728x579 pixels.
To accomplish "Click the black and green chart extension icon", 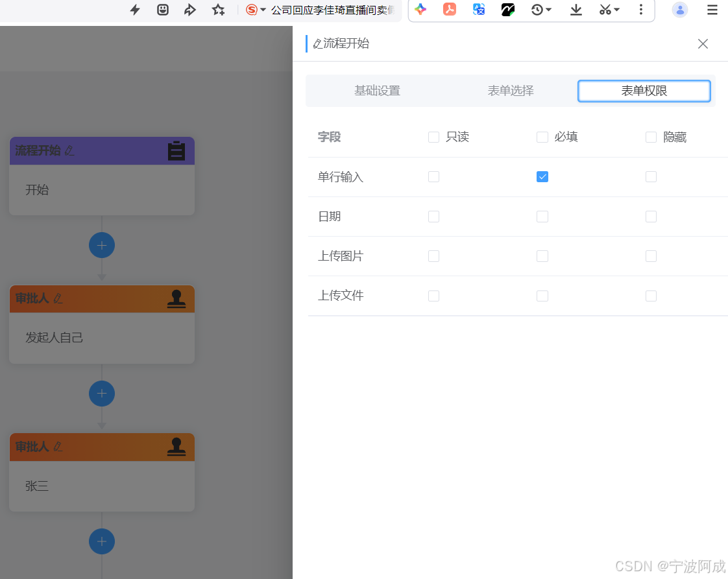I will (x=508, y=9).
